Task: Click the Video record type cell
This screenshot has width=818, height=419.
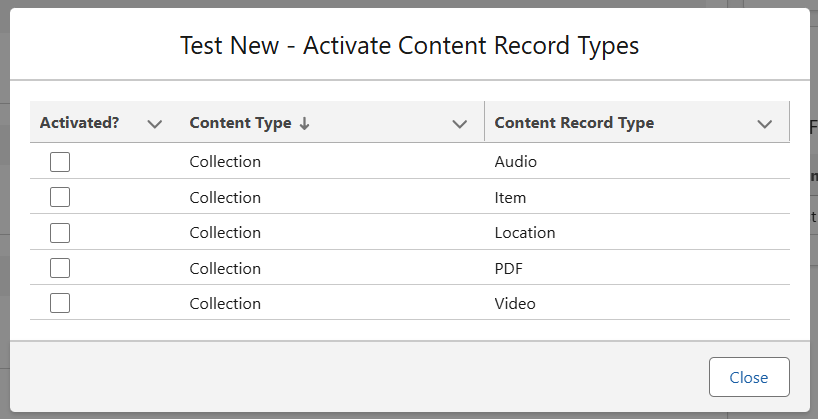Action: coord(515,303)
